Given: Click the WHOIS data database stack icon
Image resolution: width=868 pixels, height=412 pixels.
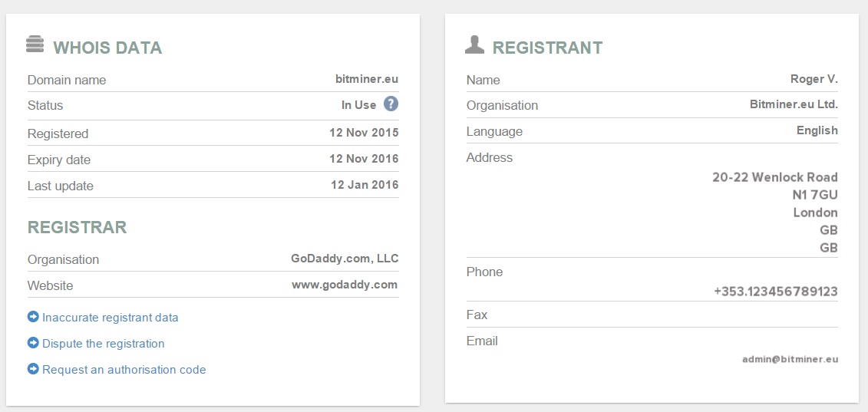Looking at the screenshot, I should click(x=35, y=44).
